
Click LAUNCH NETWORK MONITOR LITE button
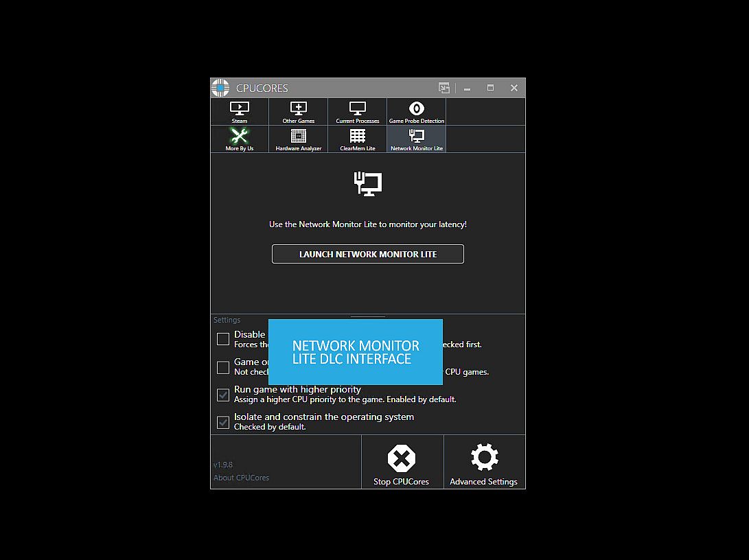[368, 254]
